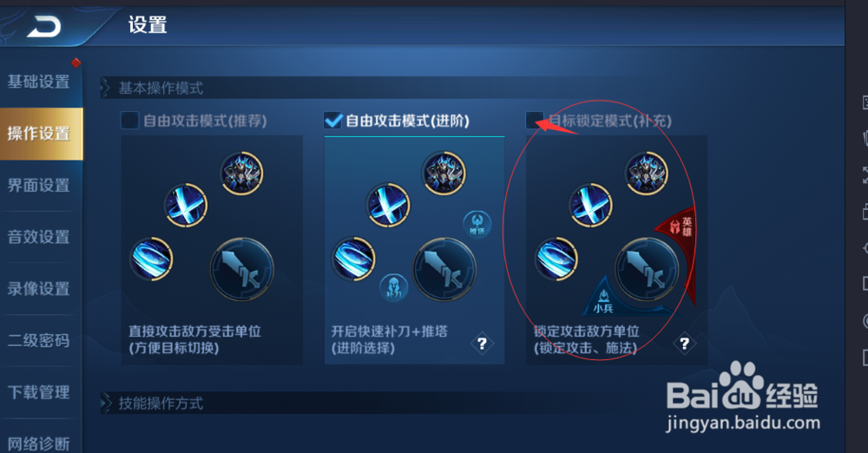Click the back arrow icon
Screen dimensions: 868x453
point(43,27)
